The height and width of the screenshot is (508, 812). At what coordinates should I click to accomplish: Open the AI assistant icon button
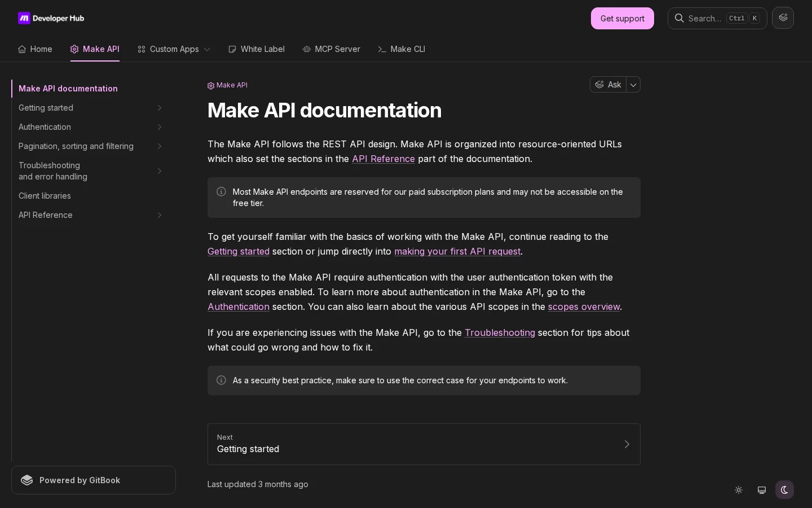(x=783, y=18)
